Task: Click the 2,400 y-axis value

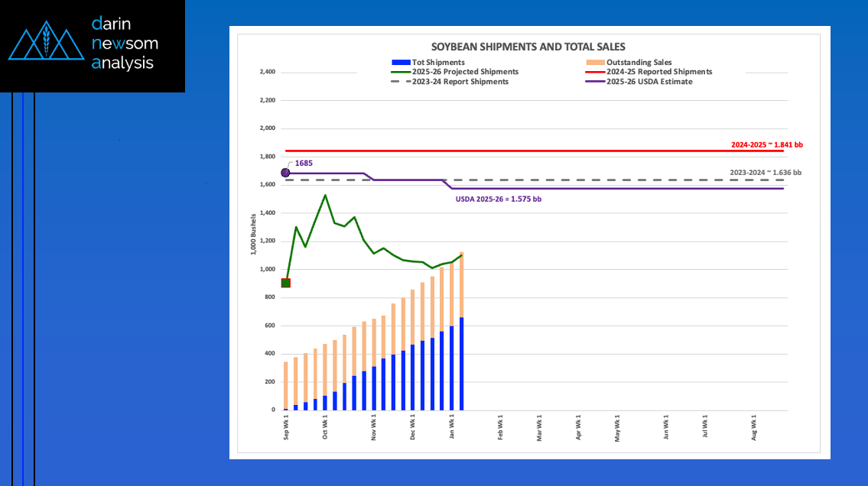Action: (x=267, y=73)
